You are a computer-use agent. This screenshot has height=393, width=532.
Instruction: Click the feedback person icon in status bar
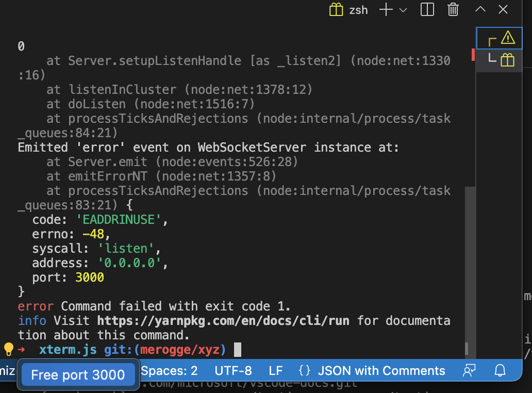[x=469, y=370]
